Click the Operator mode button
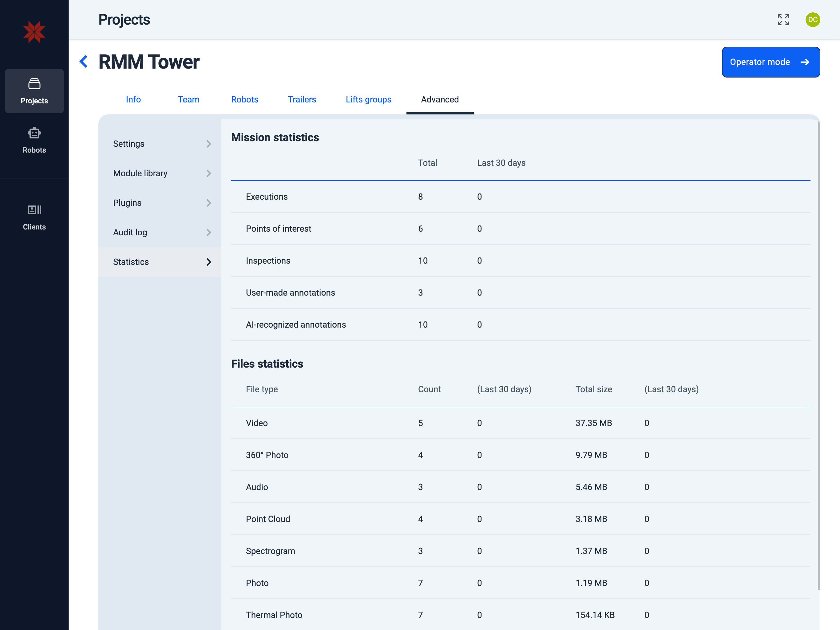Viewport: 840px width, 630px height. [x=759, y=62]
